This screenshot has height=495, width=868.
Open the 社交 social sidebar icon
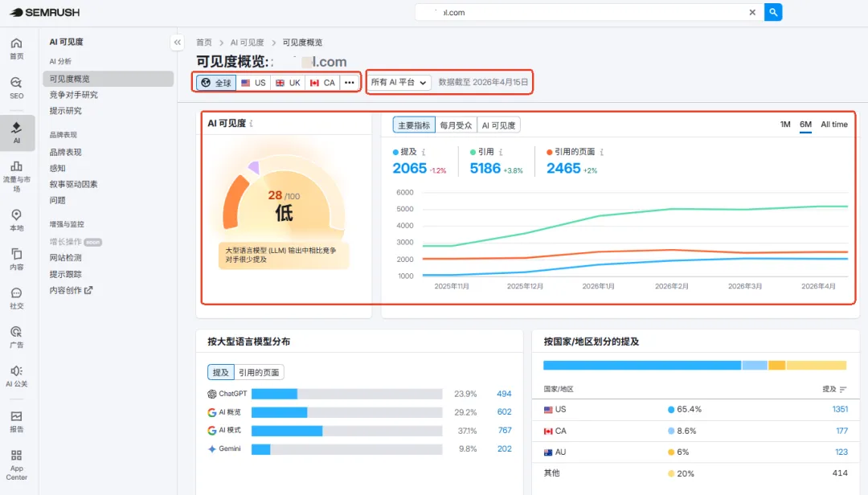coord(17,298)
